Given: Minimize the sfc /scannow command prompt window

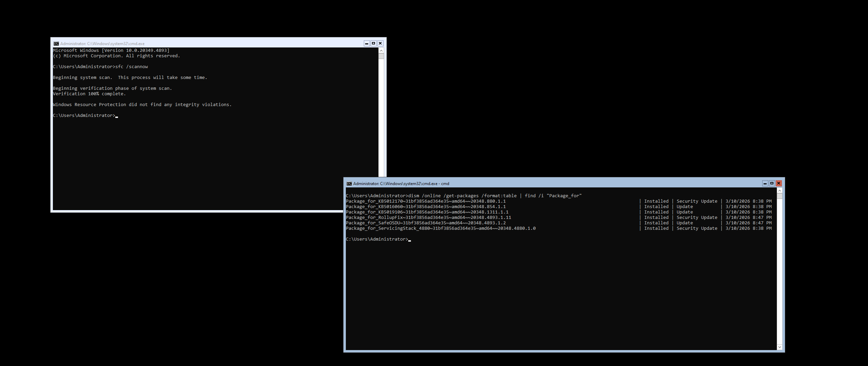Looking at the screenshot, I should [367, 43].
